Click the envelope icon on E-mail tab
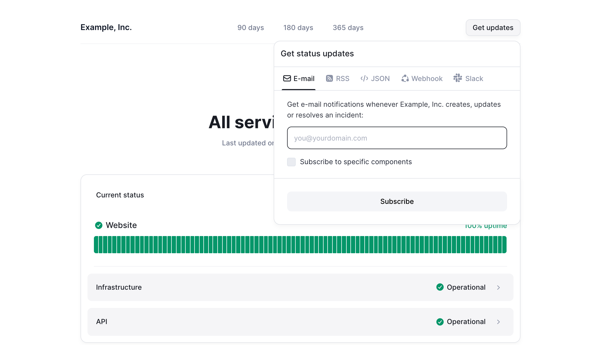 coord(287,78)
